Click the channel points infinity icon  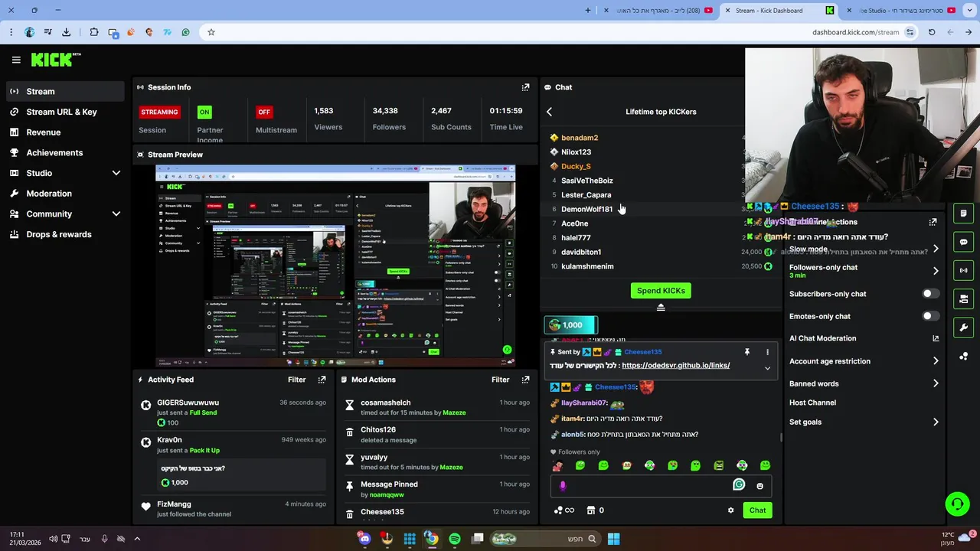pyautogui.click(x=564, y=510)
